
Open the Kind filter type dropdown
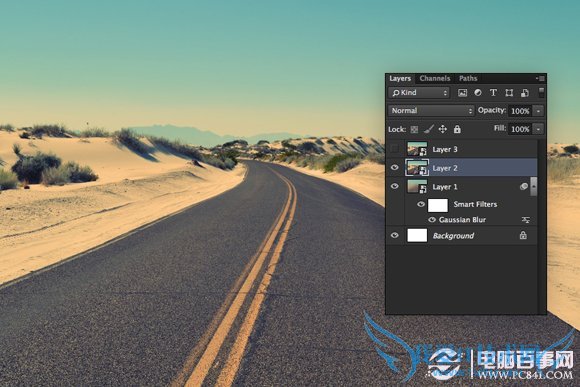(419, 92)
